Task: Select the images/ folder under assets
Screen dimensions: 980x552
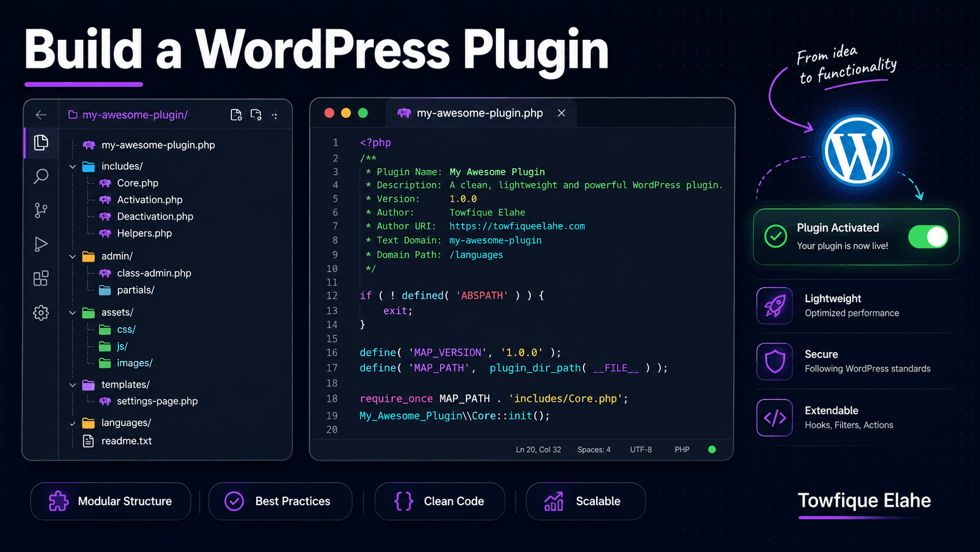Action: coord(135,363)
